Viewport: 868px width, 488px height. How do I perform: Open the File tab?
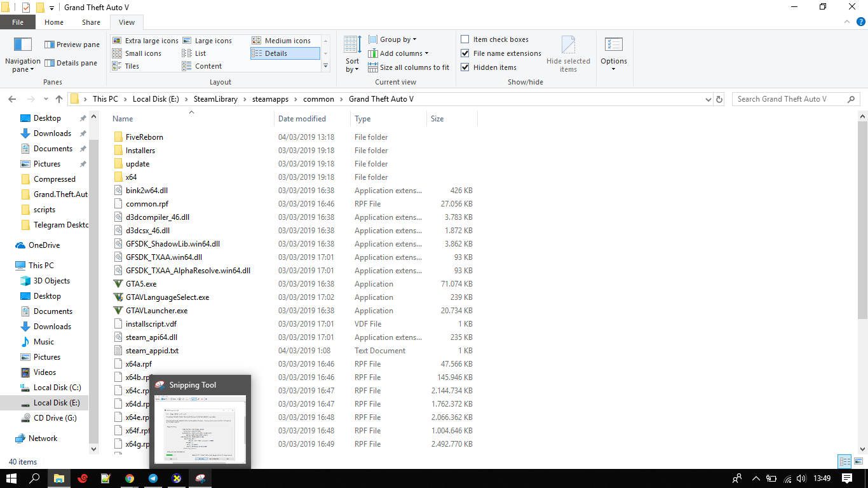point(18,22)
